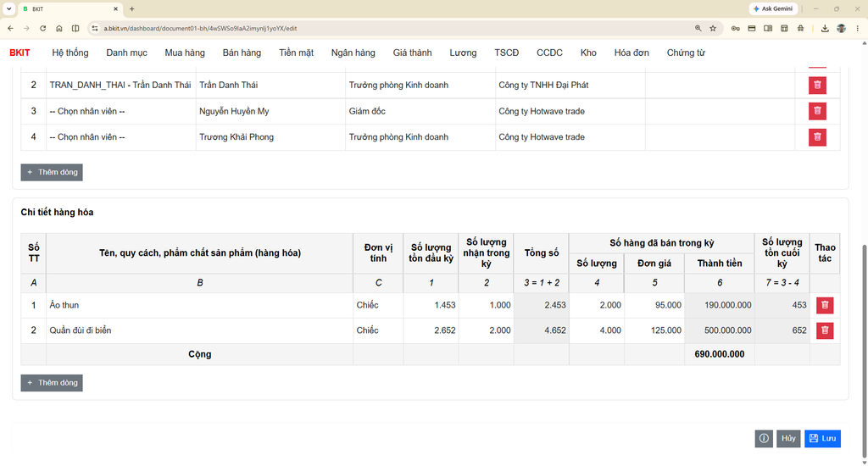The height and width of the screenshot is (466, 868).
Task: Open Chrome three-dot menu
Action: pos(858,28)
